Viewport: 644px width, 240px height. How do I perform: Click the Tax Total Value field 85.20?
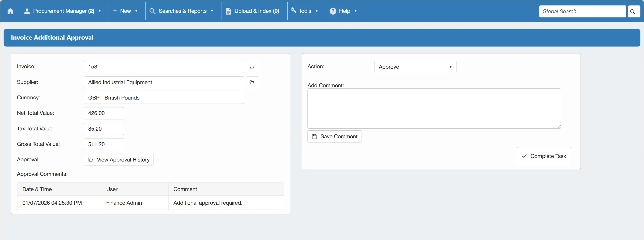[104, 129]
